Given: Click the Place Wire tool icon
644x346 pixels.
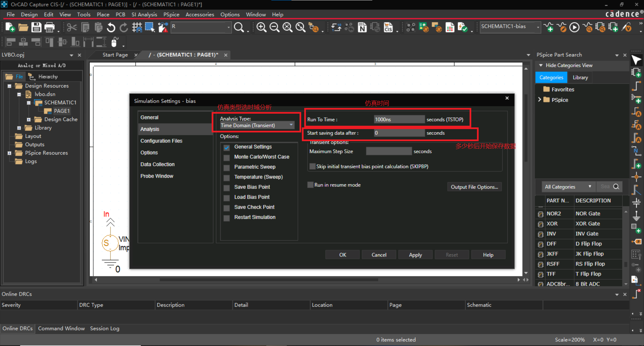Looking at the screenshot, I should pos(636,86).
